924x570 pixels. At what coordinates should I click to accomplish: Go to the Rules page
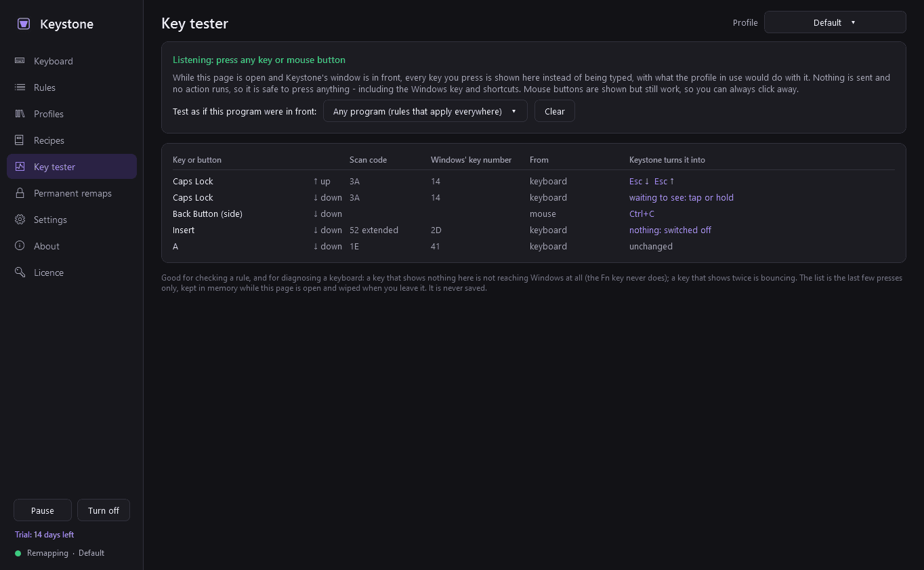click(72, 87)
